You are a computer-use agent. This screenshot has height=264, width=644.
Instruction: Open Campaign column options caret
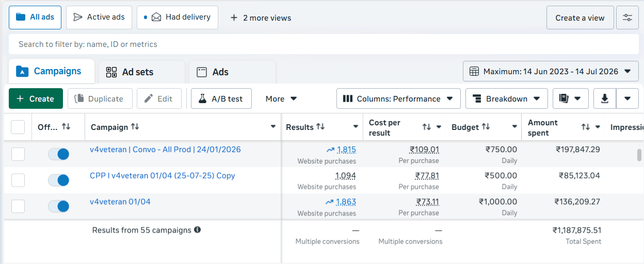pyautogui.click(x=273, y=127)
